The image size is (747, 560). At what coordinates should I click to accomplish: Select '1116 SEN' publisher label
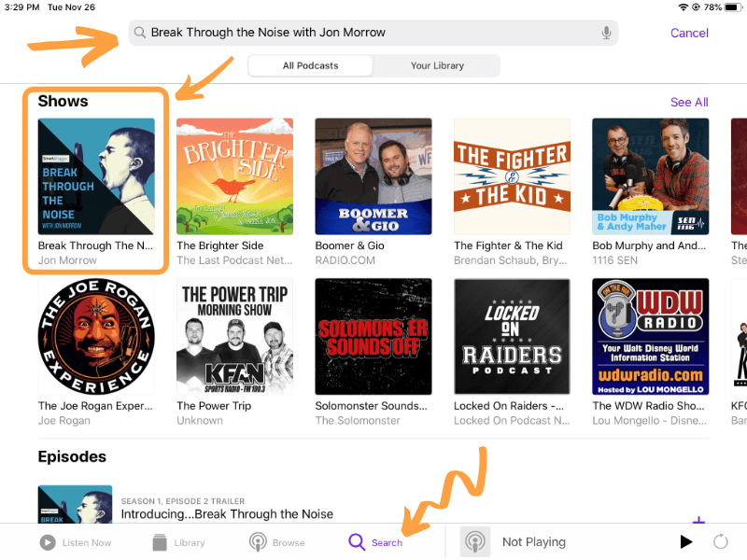(614, 260)
